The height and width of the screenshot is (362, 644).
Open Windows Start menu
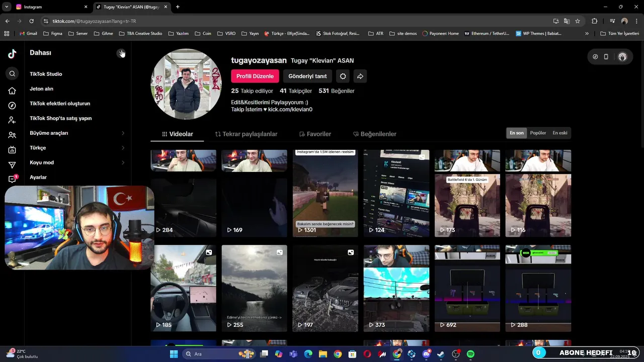point(174,354)
